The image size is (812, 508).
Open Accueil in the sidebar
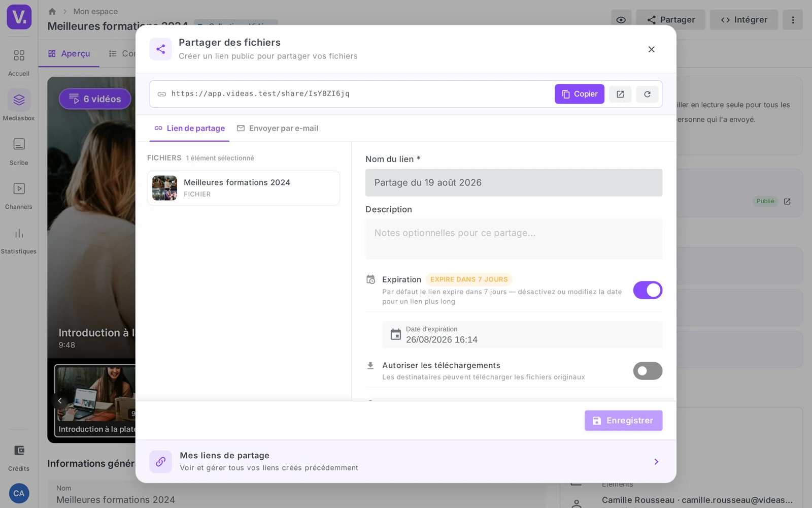[19, 62]
